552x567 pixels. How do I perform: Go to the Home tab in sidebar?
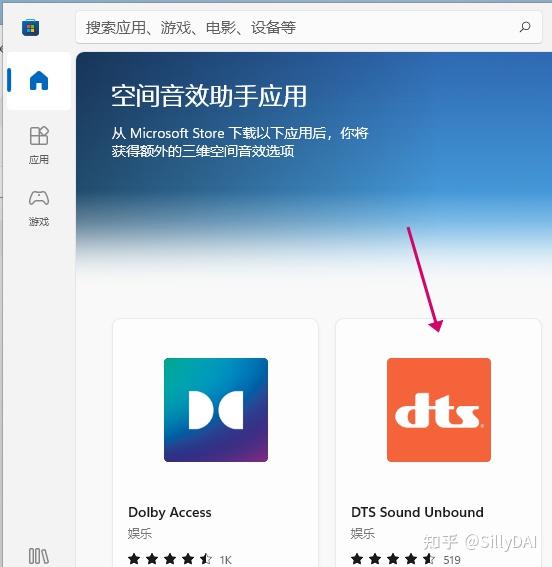tap(39, 80)
